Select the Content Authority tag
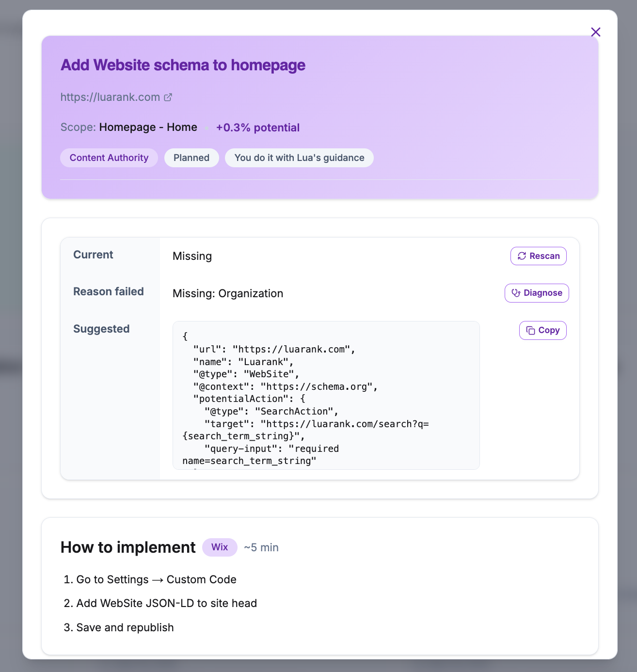This screenshot has width=637, height=672. click(x=109, y=158)
